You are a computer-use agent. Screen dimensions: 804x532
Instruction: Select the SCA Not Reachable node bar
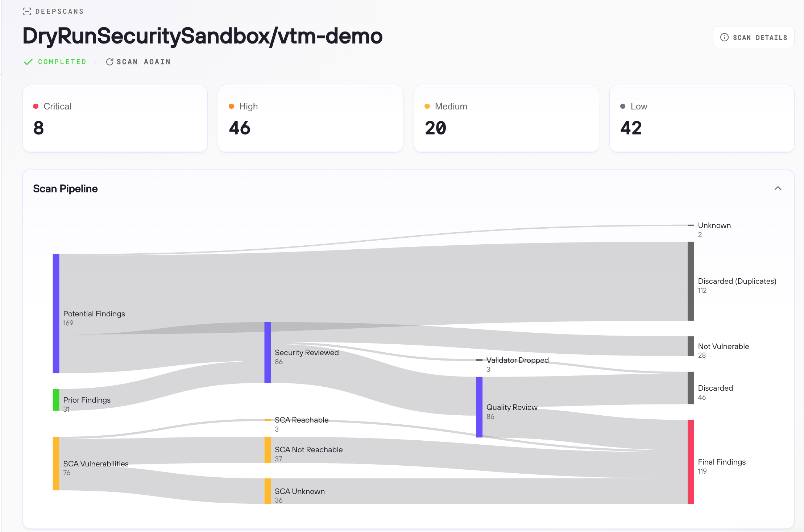[x=268, y=450]
